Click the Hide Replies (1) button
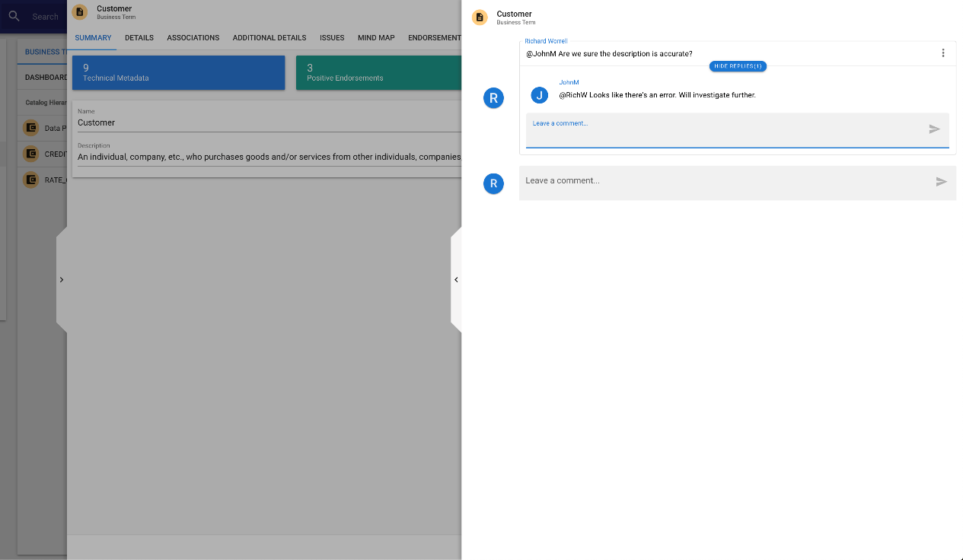Image resolution: width=963 pixels, height=560 pixels. point(738,66)
